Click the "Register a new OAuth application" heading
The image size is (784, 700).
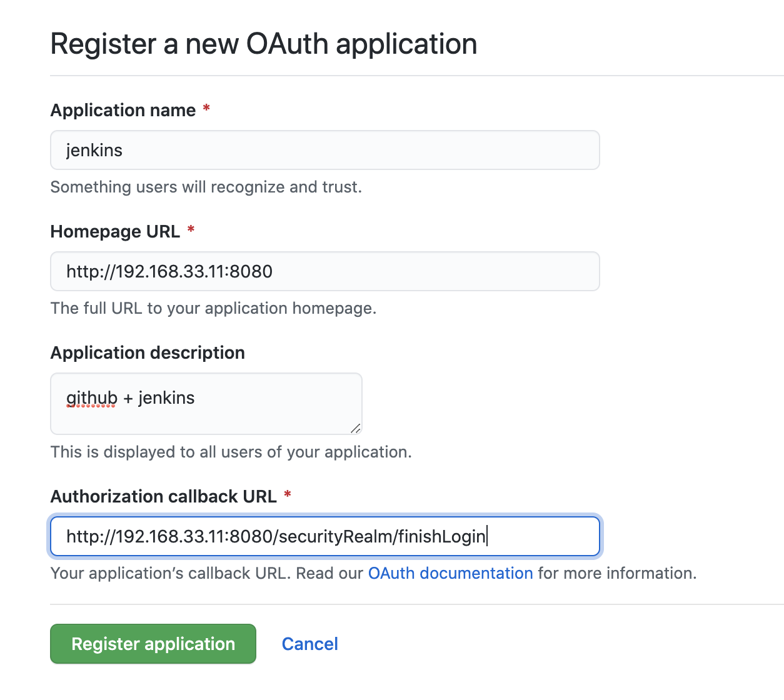[263, 44]
